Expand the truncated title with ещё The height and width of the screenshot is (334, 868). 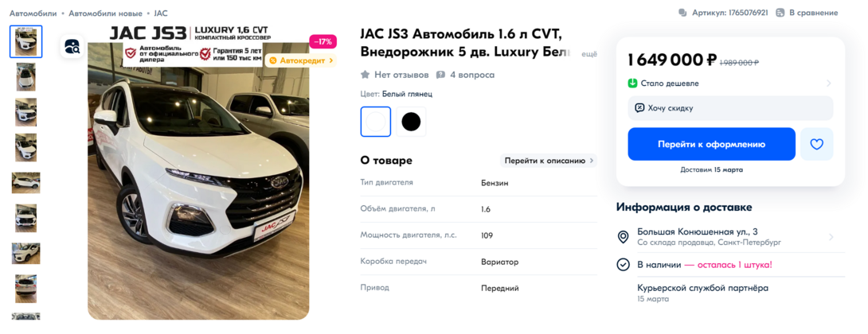pos(591,53)
